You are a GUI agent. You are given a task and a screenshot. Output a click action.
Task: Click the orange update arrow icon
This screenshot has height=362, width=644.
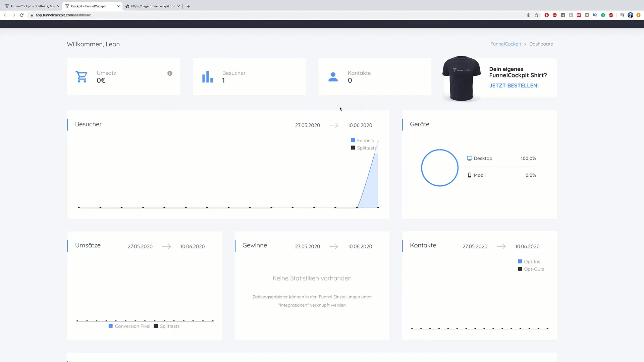(x=638, y=15)
